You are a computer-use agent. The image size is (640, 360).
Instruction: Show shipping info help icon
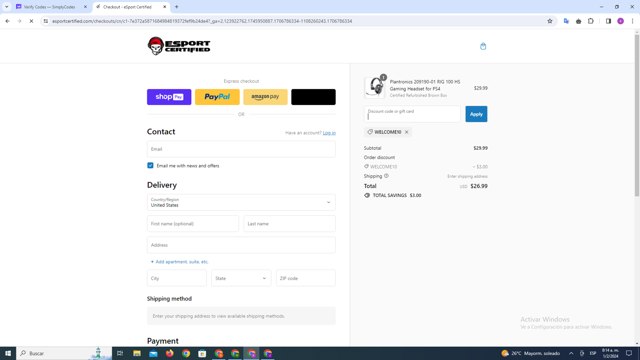pyautogui.click(x=386, y=176)
